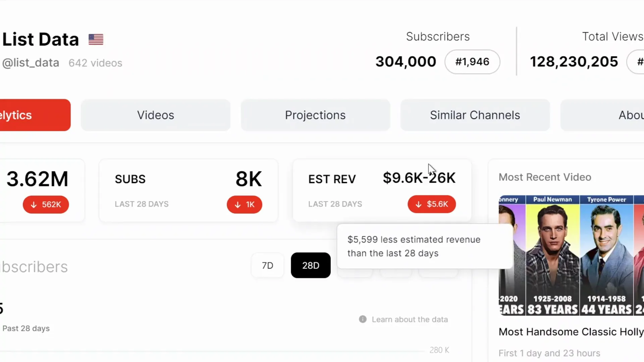Select the 7D time range
644x362 pixels.
pos(267,265)
